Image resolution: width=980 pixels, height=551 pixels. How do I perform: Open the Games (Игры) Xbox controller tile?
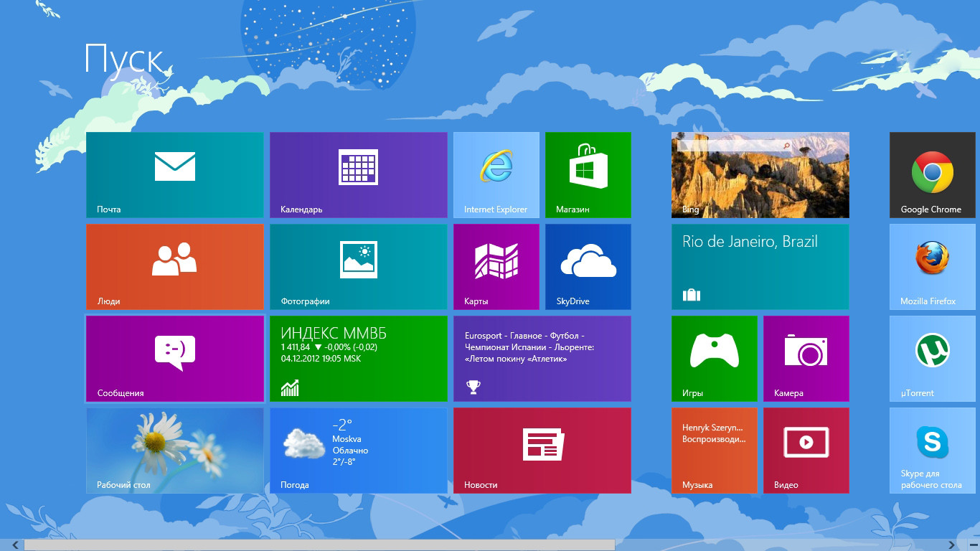tap(714, 358)
